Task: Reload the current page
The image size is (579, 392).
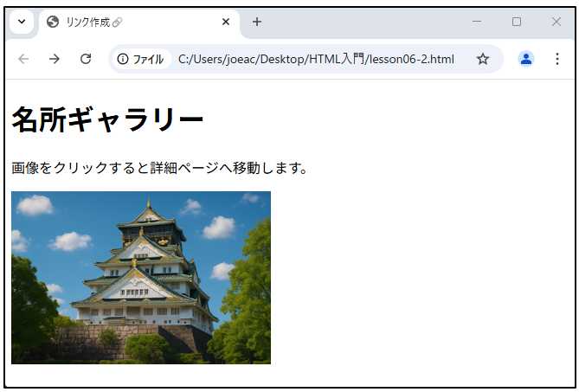Action: [x=85, y=59]
